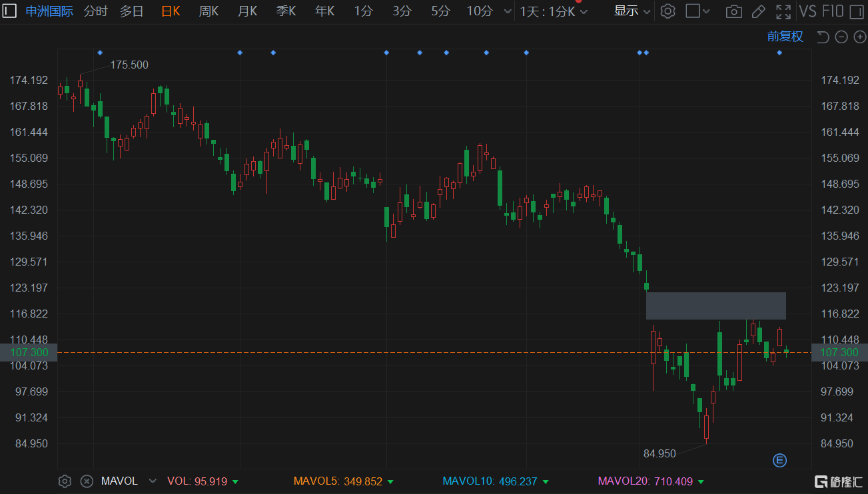This screenshot has width=868, height=494.
Task: Click the gray gap rectangle on chart
Action: click(715, 306)
